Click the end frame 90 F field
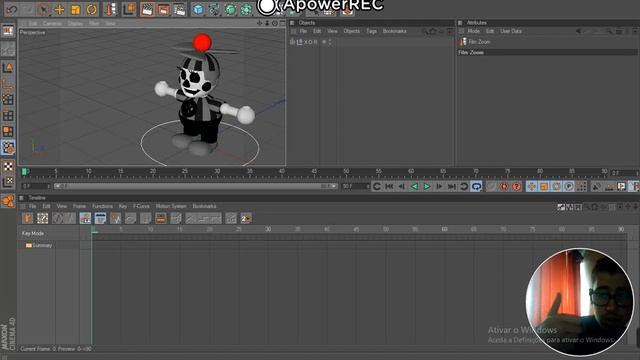This screenshot has width=640, height=360. pyautogui.click(x=356, y=186)
